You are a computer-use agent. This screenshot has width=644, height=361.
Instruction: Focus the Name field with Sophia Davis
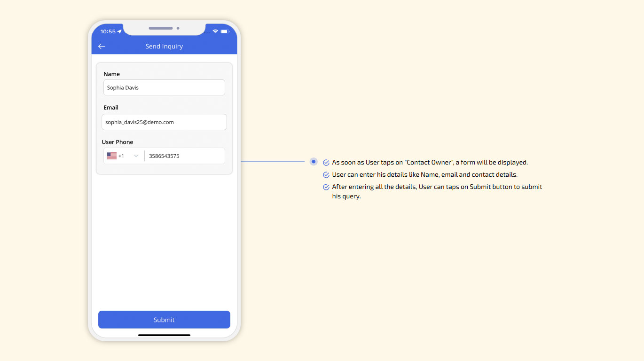pyautogui.click(x=164, y=87)
